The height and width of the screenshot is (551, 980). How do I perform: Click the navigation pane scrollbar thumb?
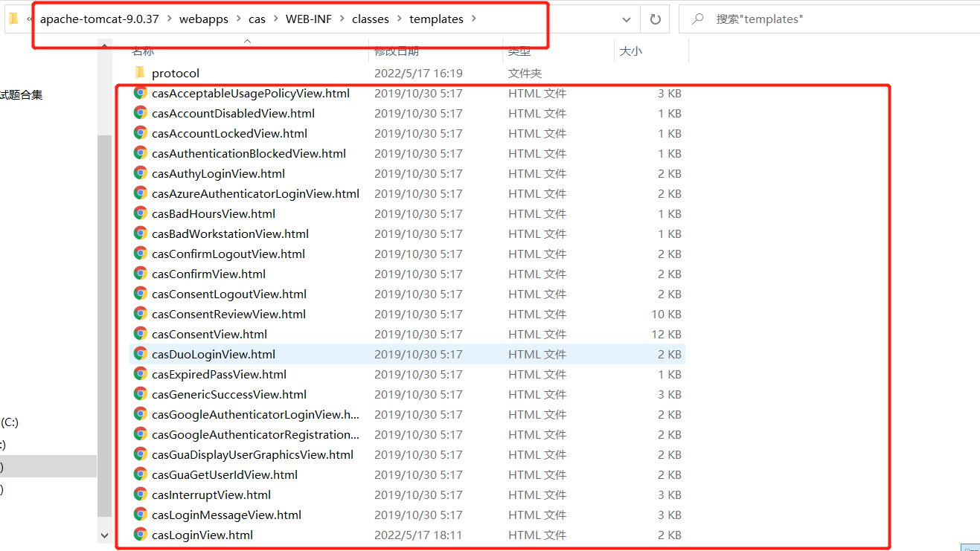(104, 327)
